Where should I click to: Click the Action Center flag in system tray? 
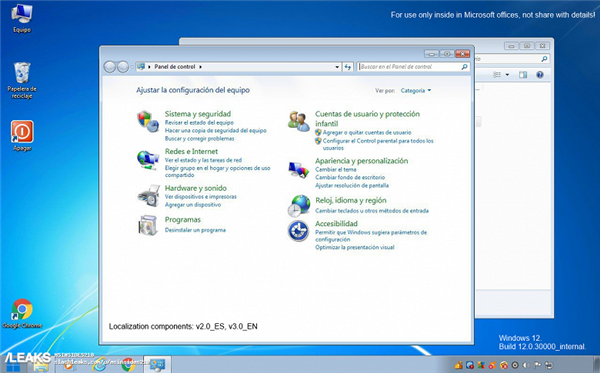point(537,365)
